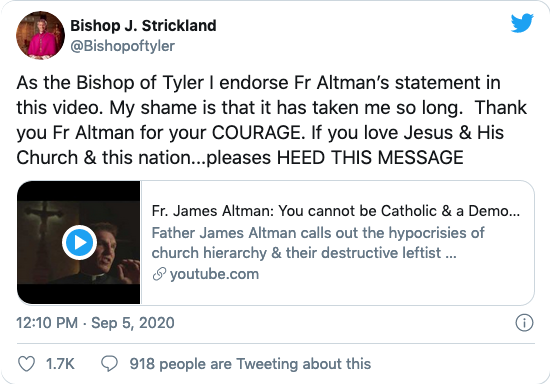Click the video thumbnail of the priest

coord(79,242)
